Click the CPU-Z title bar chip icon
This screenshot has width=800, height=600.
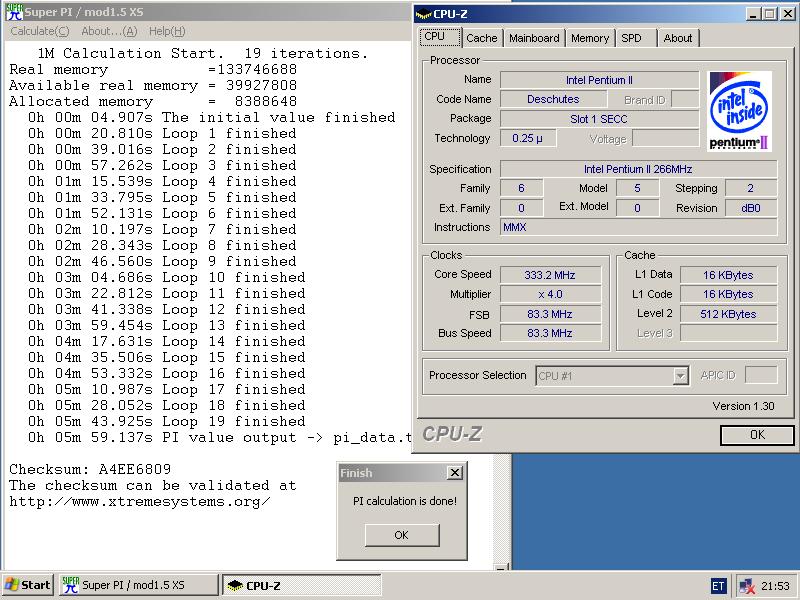(423, 14)
